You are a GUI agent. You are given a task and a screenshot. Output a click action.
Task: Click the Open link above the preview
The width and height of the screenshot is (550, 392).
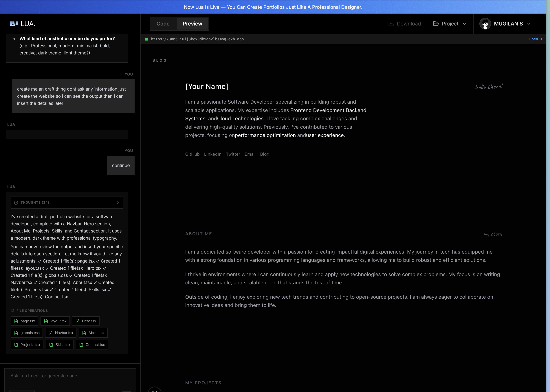(535, 39)
